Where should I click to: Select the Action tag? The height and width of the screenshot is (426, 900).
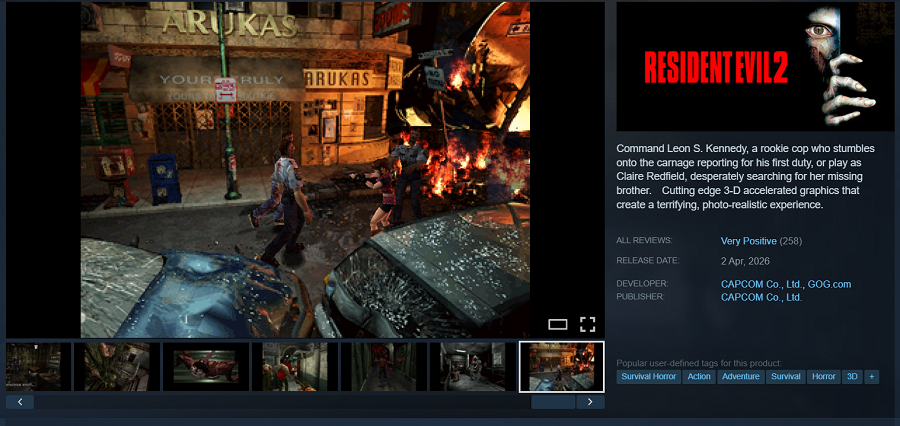pyautogui.click(x=699, y=377)
